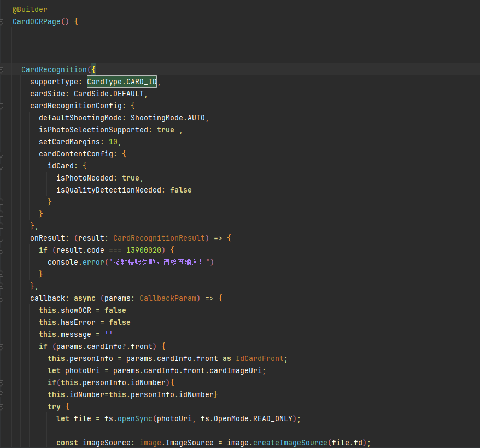Fold the try block in gutter
This screenshot has width=480, height=448.
(2, 407)
